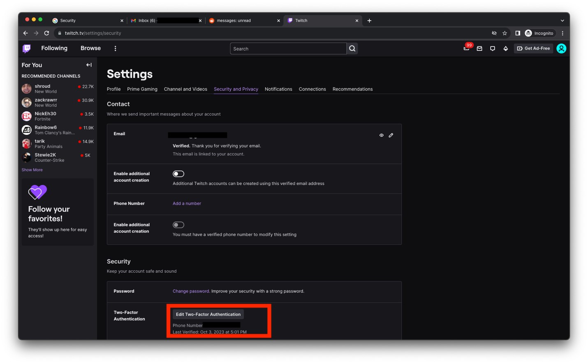
Task: Click the Incognito profile indicator
Action: (x=539, y=33)
